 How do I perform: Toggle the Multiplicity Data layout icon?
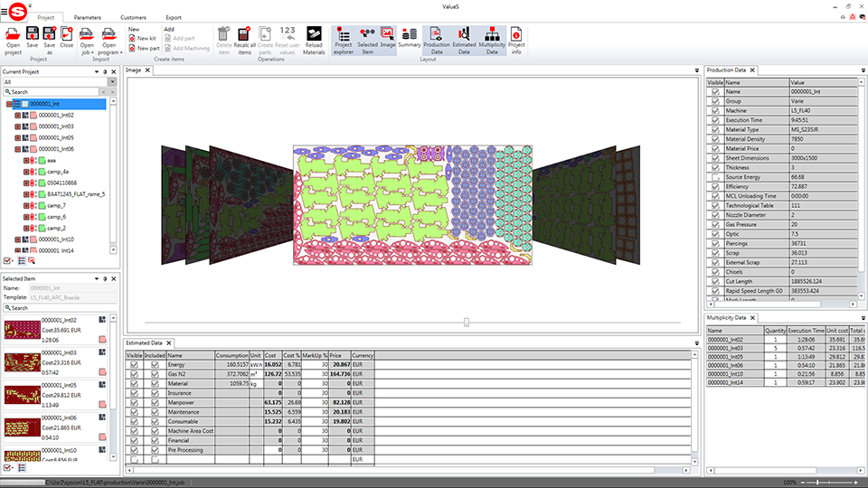(x=491, y=41)
